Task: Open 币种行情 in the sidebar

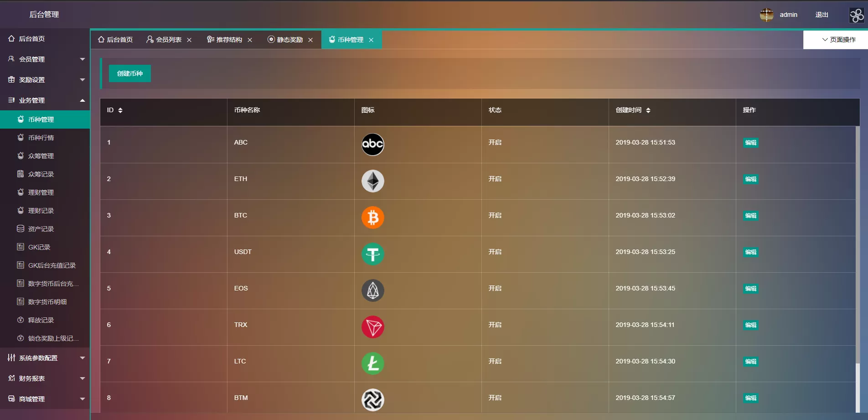Action: [x=41, y=138]
